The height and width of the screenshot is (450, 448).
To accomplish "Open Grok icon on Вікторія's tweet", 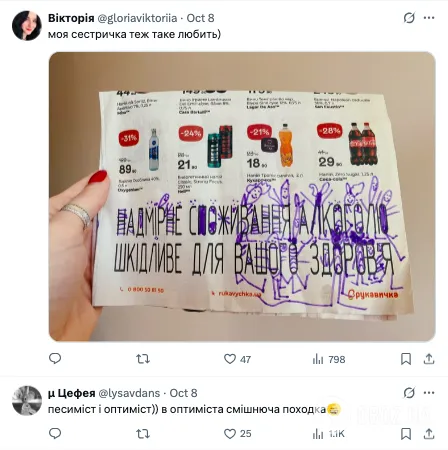I will [409, 18].
